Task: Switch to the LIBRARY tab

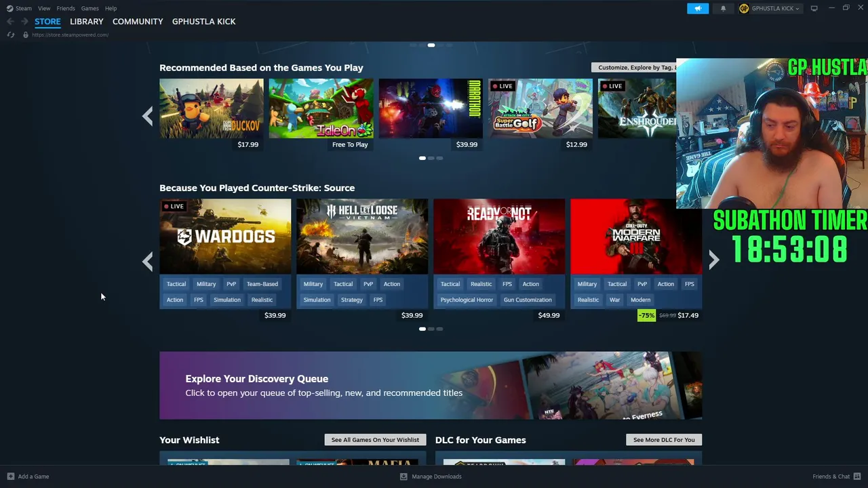Action: (x=87, y=22)
